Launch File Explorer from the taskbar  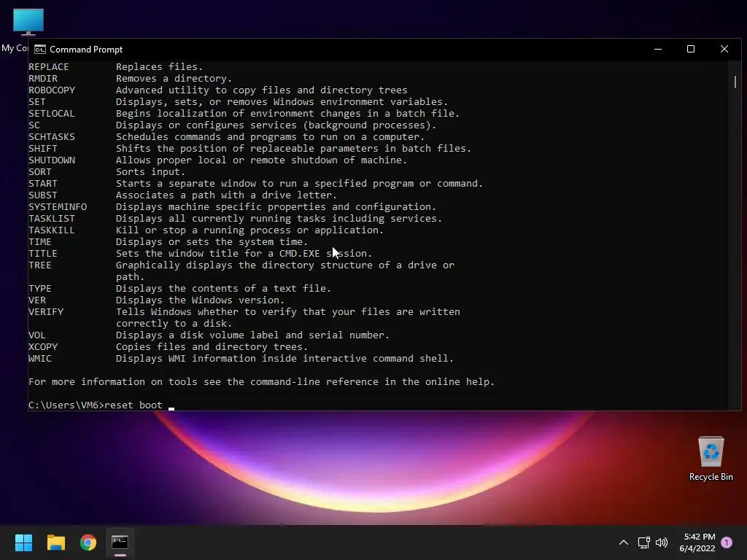click(x=55, y=542)
